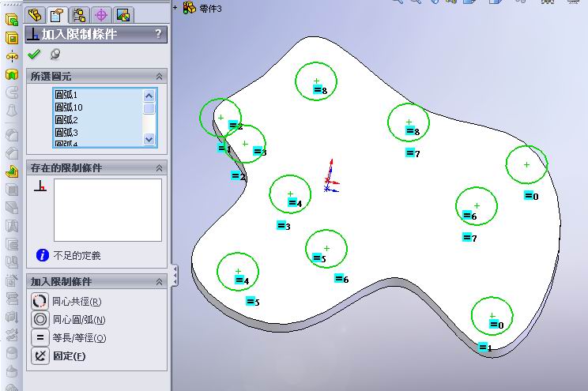Select 圓弧1 in the selected entities list
This screenshot has width=588, height=391.
point(66,94)
